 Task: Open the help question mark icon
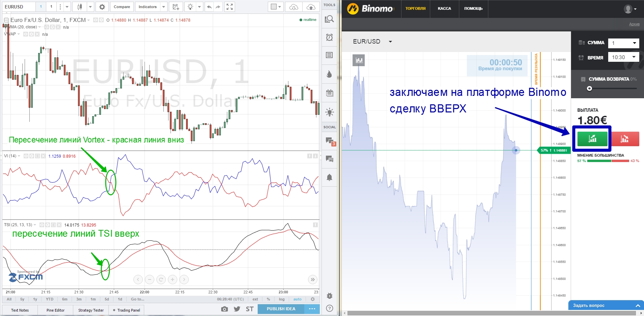coord(330,308)
